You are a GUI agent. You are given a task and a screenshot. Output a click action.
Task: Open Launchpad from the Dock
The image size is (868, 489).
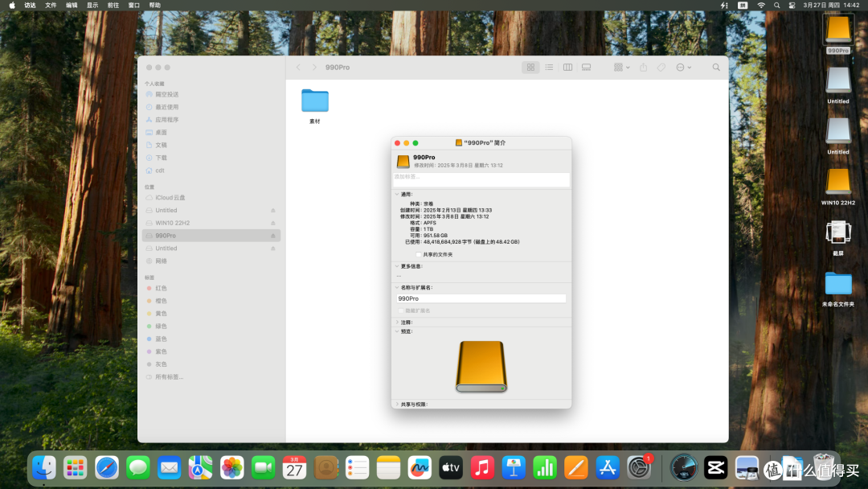coord(76,468)
